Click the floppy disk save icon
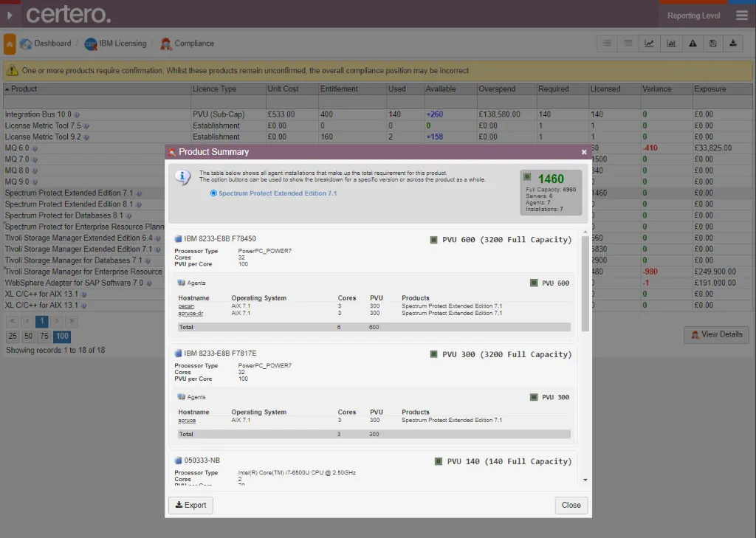Screen dimensions: 756x538 click(x=712, y=44)
